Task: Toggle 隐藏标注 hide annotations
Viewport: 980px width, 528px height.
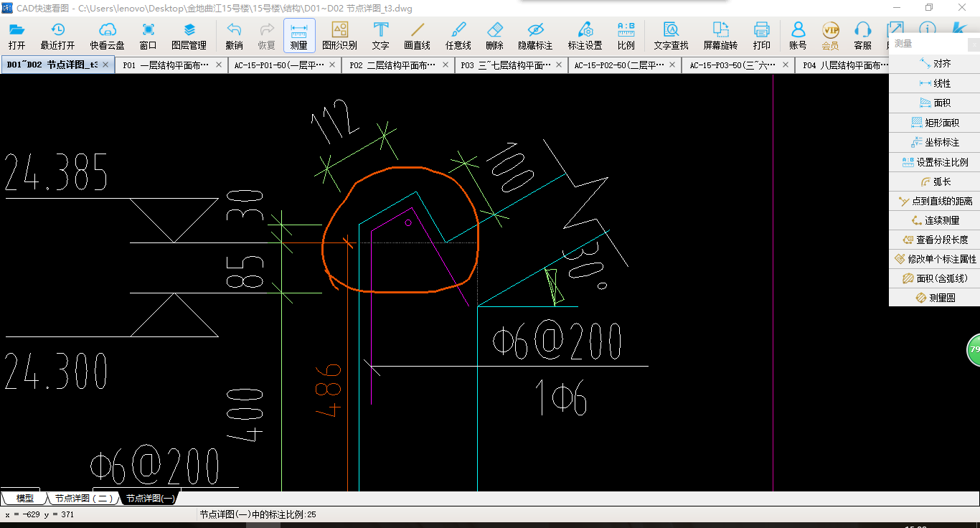Action: (535, 35)
